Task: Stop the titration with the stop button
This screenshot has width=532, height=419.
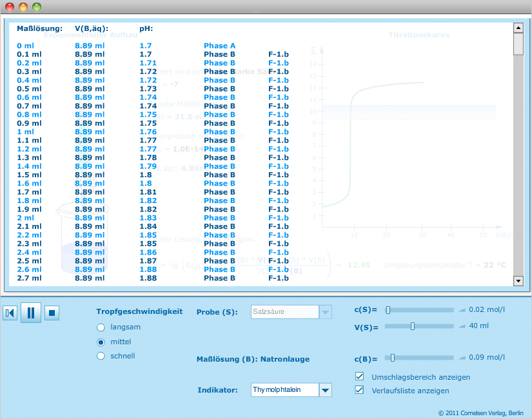Action: tap(52, 313)
